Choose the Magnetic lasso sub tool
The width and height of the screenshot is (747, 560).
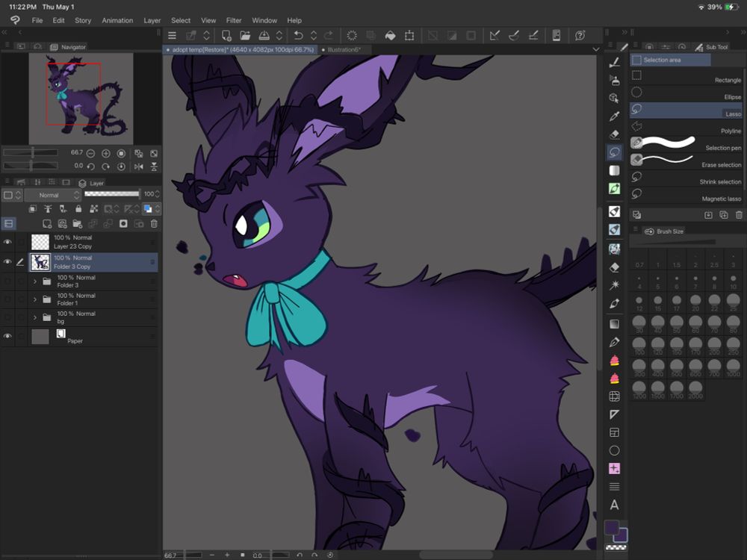click(x=686, y=195)
